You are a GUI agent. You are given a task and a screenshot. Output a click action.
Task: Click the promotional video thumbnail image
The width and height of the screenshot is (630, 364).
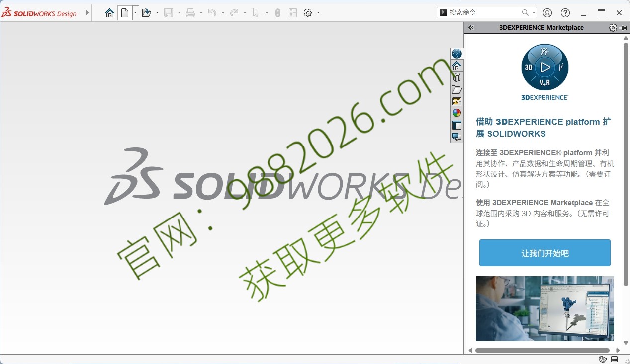click(545, 308)
